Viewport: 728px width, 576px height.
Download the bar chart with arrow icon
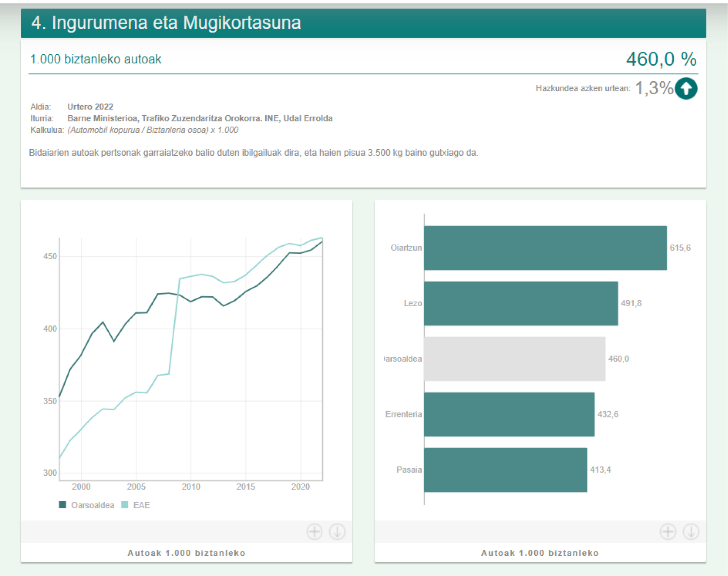tap(691, 532)
